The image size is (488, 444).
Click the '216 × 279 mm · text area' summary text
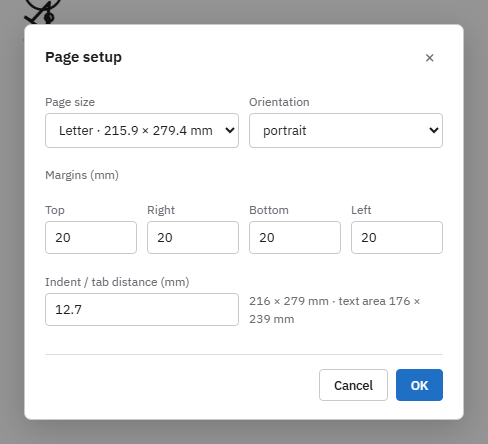pyautogui.click(x=334, y=310)
